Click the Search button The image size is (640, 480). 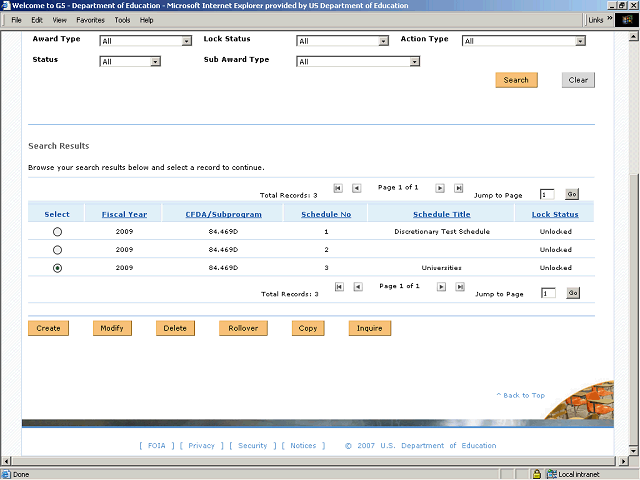[516, 80]
